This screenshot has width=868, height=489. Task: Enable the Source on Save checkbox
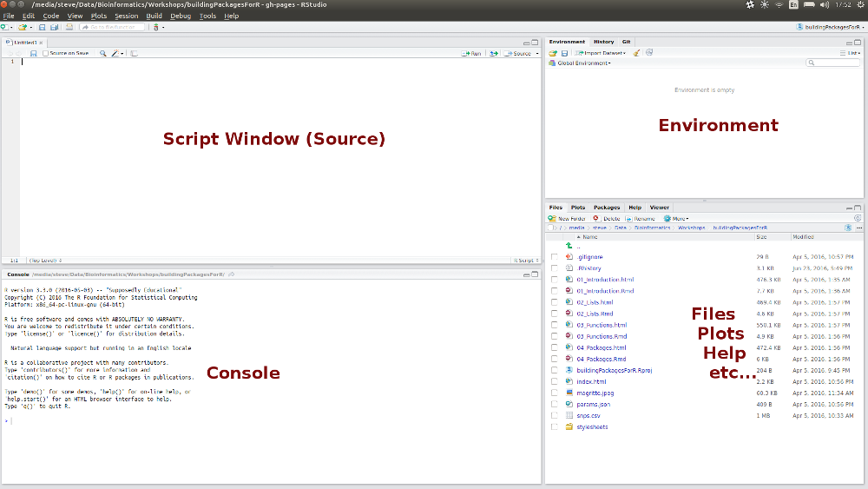click(x=46, y=54)
